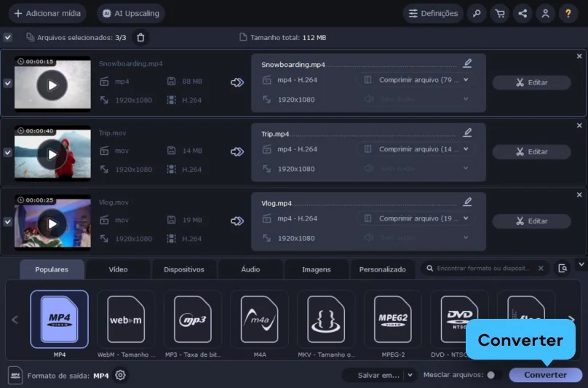Screen dimensions: 588x388
Task: Open the Salvar em dropdown arrow
Action: click(410, 375)
